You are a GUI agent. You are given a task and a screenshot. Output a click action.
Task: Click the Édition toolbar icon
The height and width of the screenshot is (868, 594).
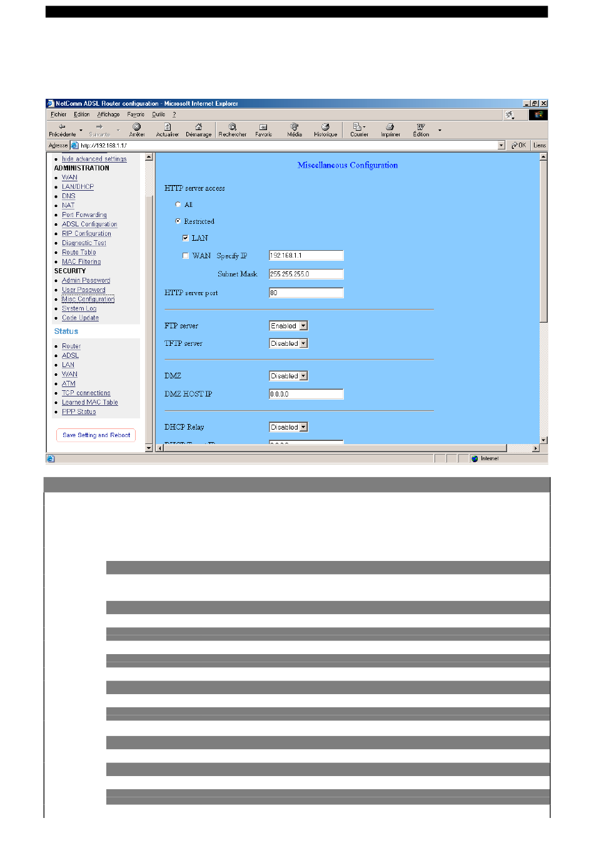coord(421,126)
